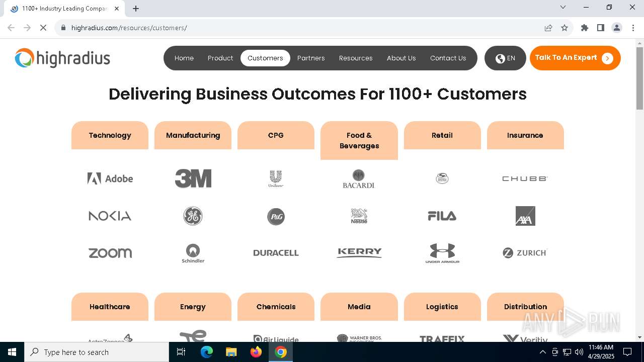Stop loading the page
The image size is (644, 362).
[43, 28]
